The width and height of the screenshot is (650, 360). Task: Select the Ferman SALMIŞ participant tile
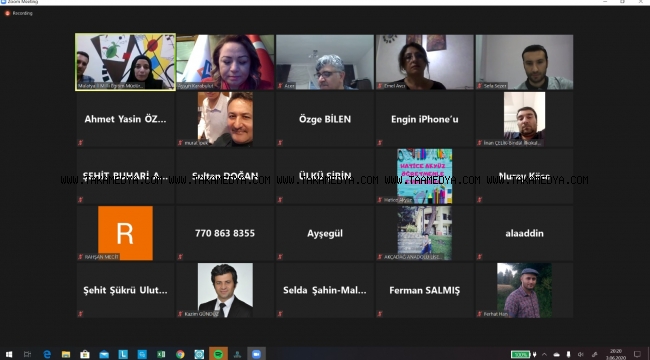(424, 290)
